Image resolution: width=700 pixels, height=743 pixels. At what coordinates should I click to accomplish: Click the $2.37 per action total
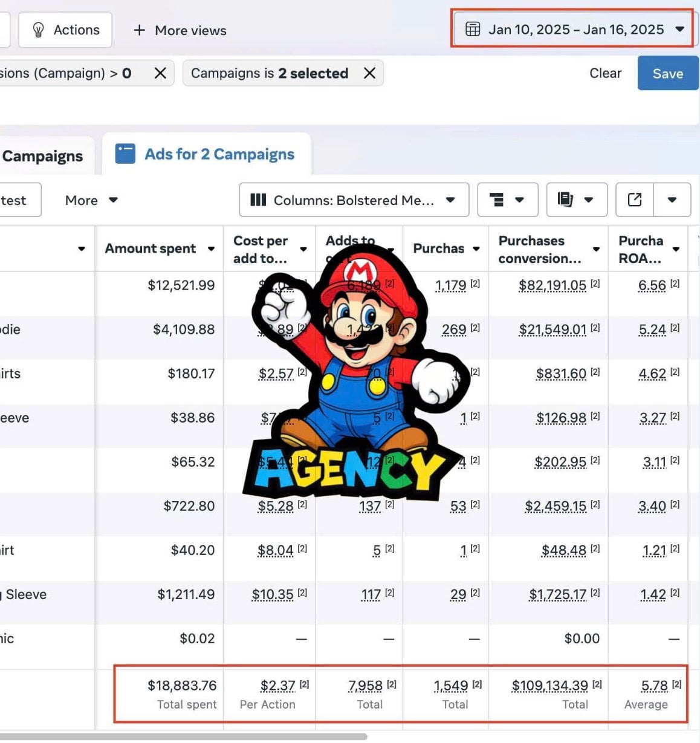[277, 686]
